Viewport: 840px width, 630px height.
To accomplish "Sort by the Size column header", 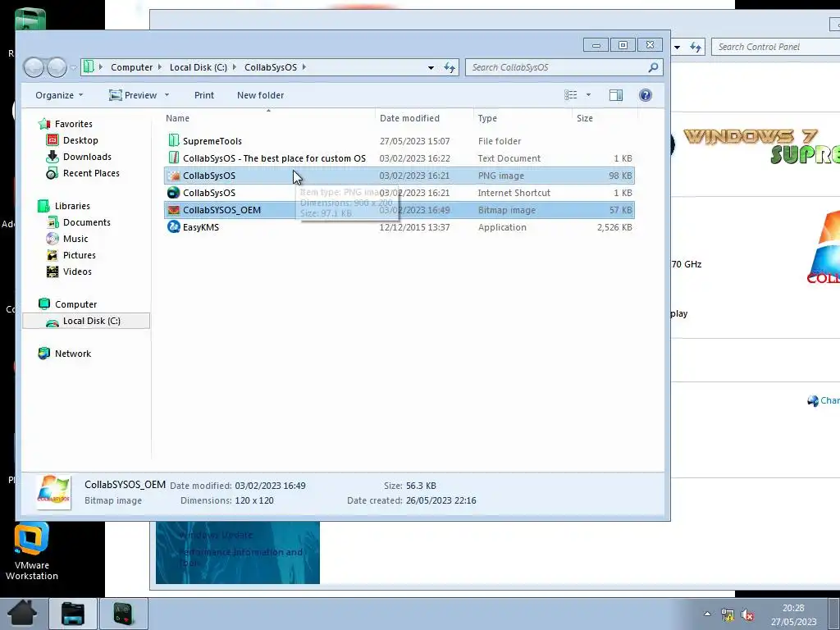I will coord(605,118).
